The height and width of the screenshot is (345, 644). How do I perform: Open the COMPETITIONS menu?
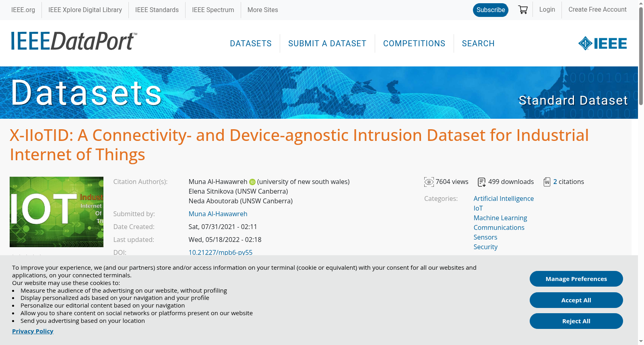[x=414, y=43]
